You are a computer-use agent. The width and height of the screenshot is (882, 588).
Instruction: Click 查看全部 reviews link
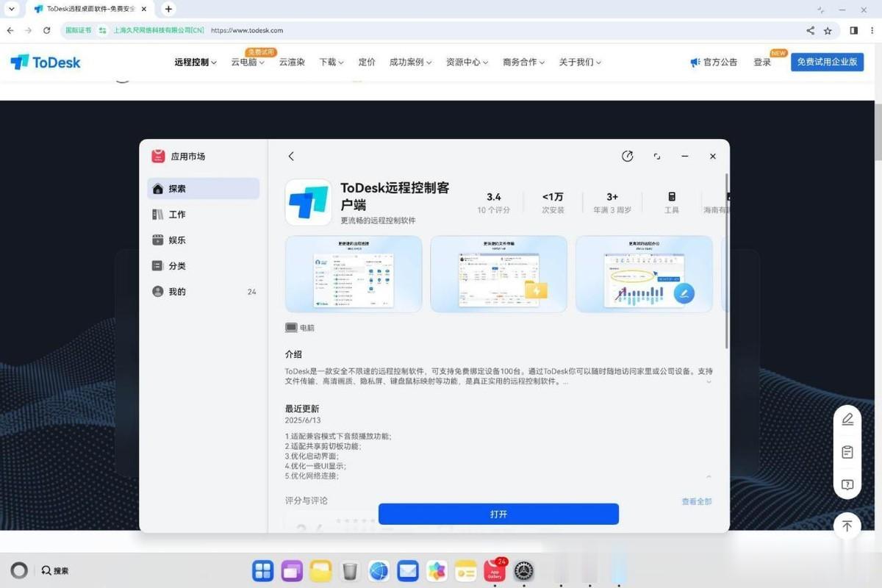pos(696,501)
